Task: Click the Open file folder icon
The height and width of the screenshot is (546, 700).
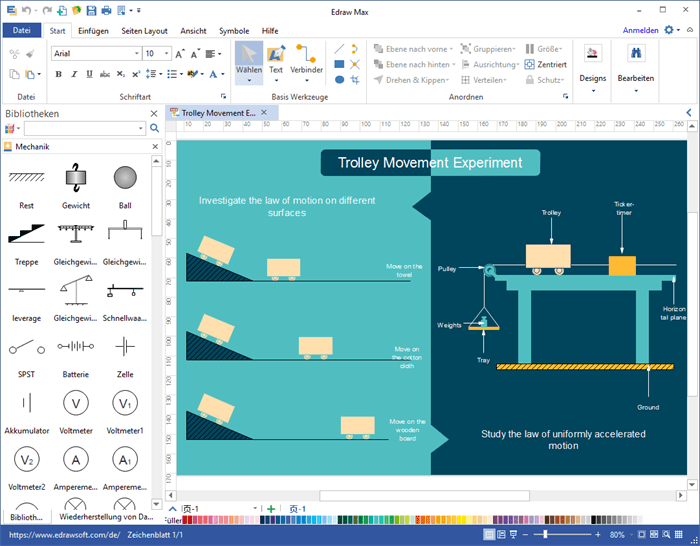Action: pyautogui.click(x=76, y=10)
